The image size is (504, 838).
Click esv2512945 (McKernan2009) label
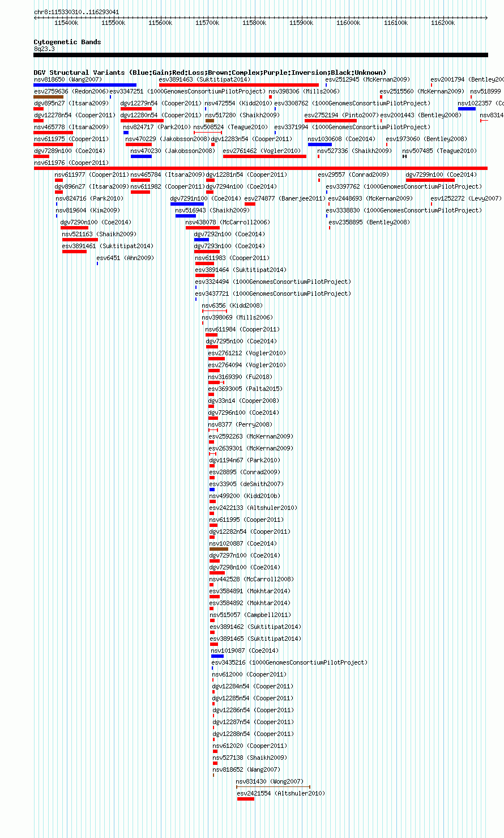pos(368,79)
